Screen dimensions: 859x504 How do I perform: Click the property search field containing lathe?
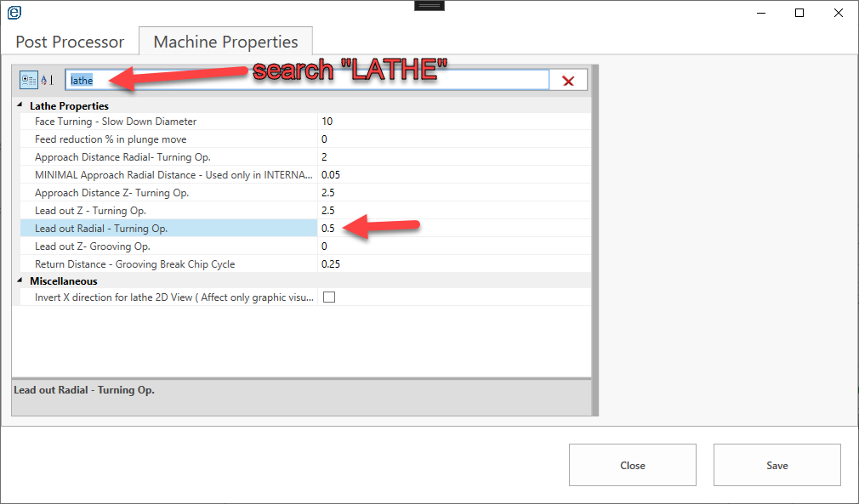[306, 80]
